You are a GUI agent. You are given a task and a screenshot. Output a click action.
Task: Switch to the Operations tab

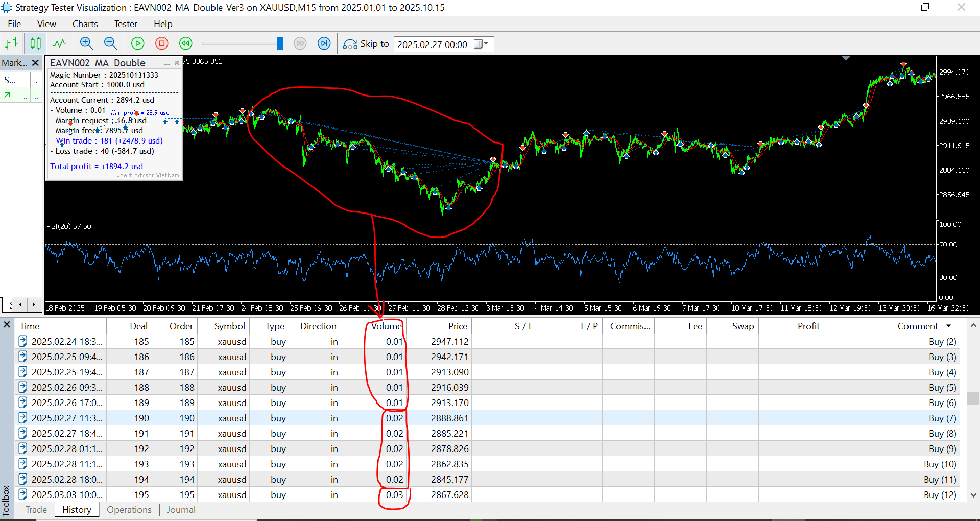[x=129, y=510]
